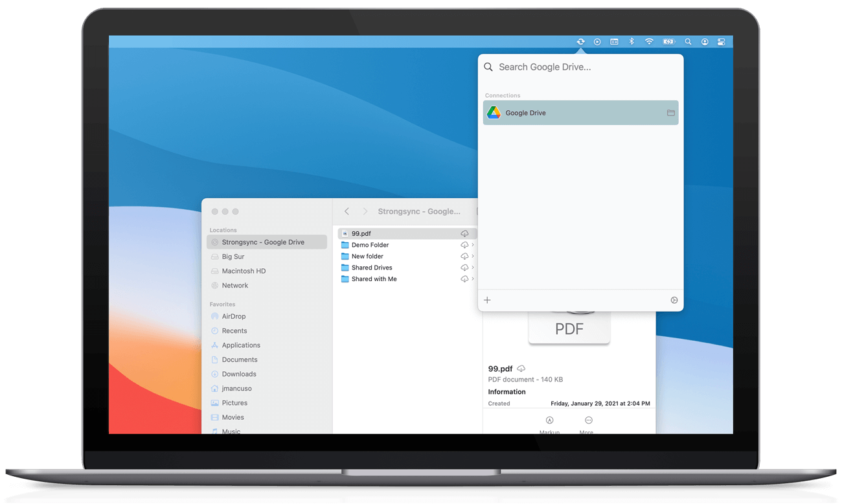
Task: Select Strongsync - Google Drive in sidebar
Action: coord(267,242)
